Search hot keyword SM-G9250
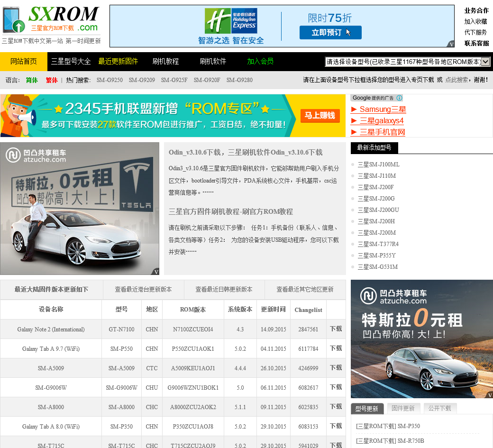This screenshot has height=448, width=493. [x=110, y=80]
